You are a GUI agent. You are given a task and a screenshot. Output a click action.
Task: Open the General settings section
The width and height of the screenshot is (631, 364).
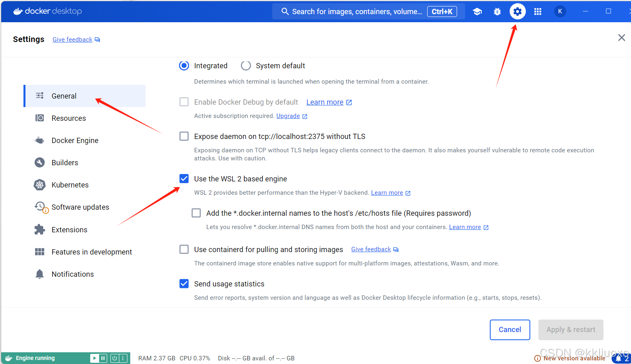(85, 96)
